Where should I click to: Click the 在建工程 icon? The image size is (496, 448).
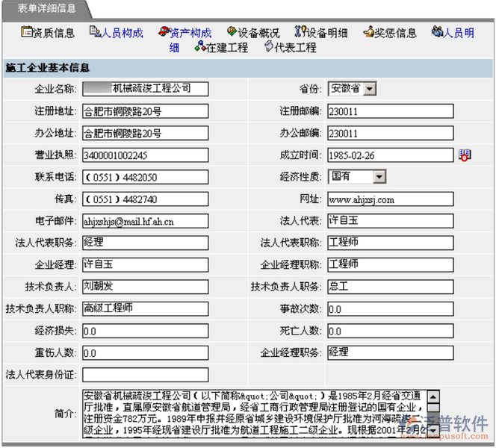tap(199, 47)
